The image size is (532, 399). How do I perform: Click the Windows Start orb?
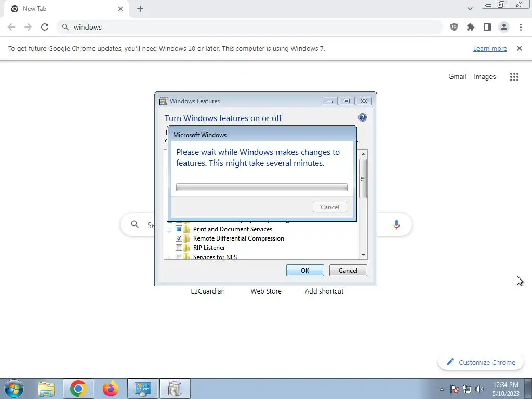coord(14,389)
